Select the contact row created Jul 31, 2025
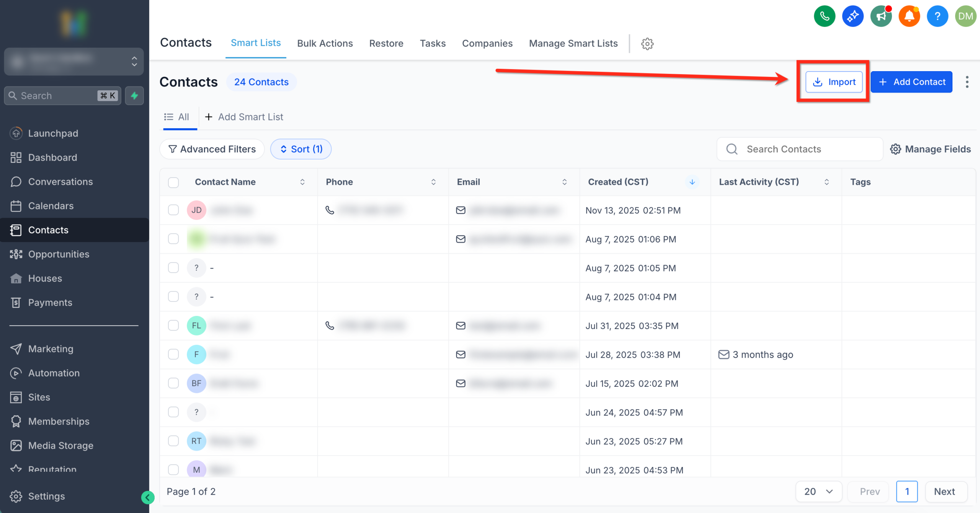This screenshot has height=513, width=980. (x=173, y=325)
